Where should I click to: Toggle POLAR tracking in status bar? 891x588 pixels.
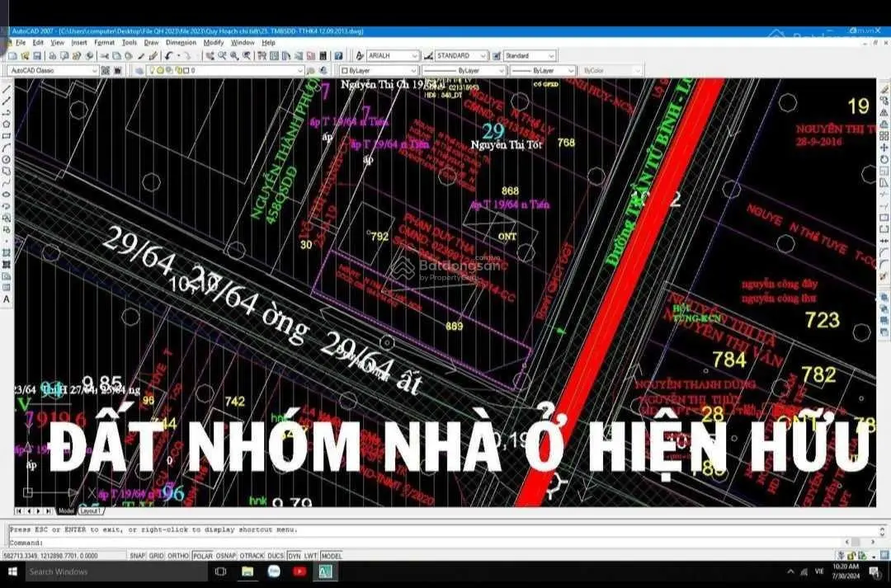tap(203, 556)
